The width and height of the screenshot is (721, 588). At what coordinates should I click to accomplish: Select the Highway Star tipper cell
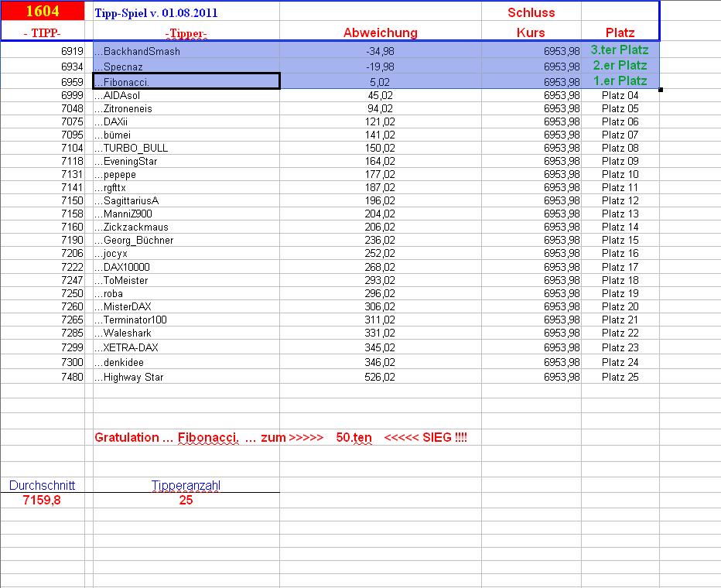186,377
